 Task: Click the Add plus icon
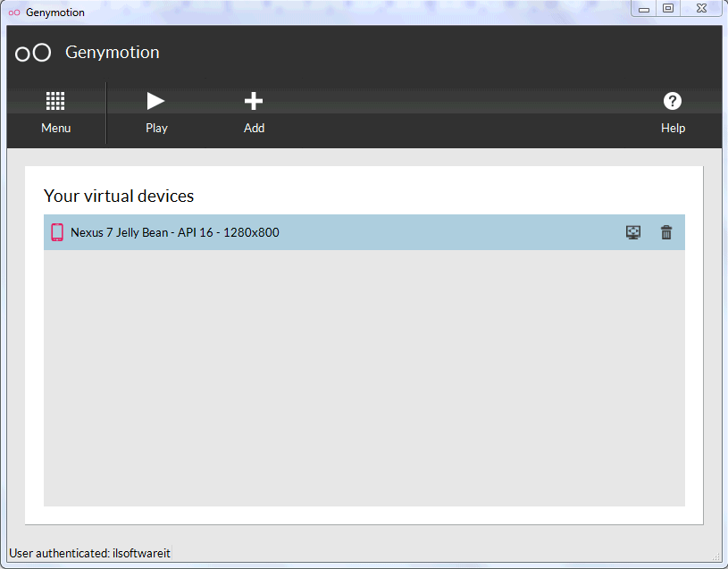pyautogui.click(x=254, y=101)
